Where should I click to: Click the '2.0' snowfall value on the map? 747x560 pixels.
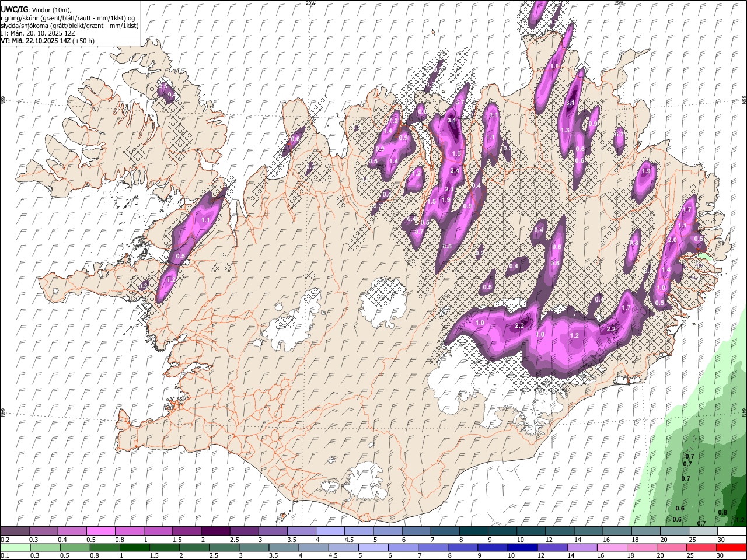point(672,240)
